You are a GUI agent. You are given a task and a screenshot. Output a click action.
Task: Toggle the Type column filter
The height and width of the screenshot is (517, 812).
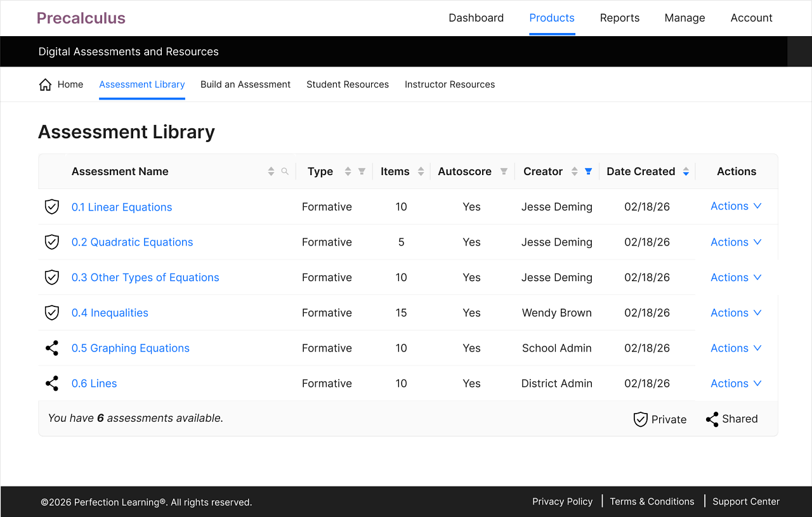click(362, 171)
